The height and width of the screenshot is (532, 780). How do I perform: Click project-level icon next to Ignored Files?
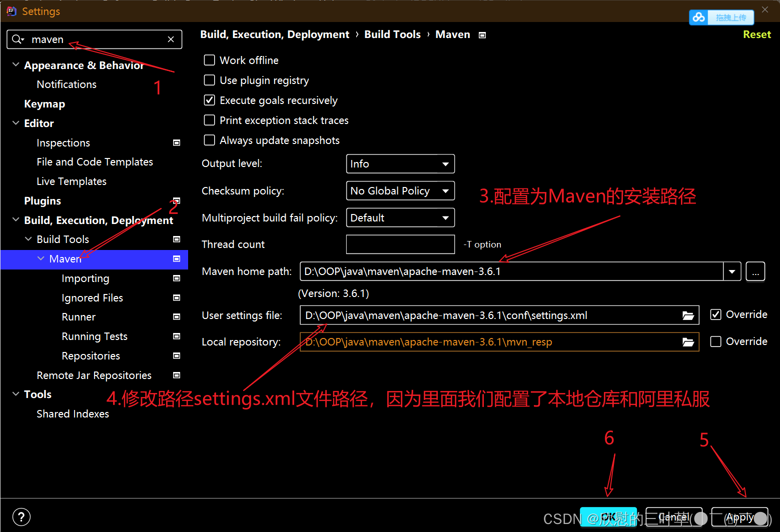(x=177, y=298)
